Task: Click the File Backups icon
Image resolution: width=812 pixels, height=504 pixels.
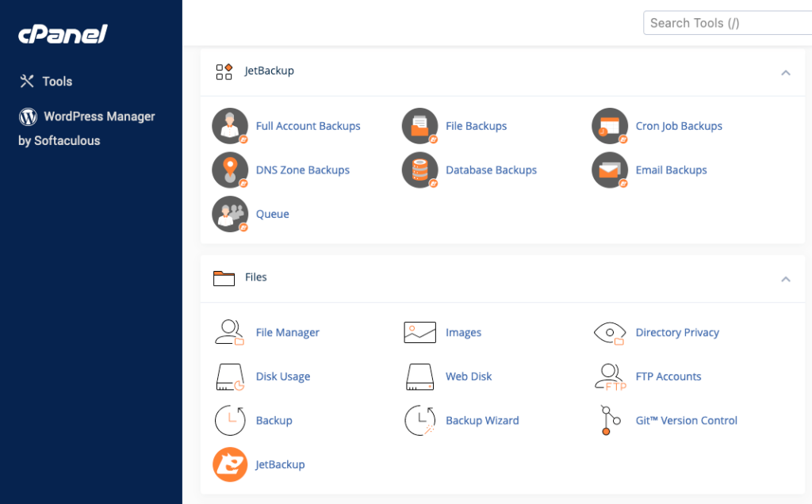Action: pos(420,126)
